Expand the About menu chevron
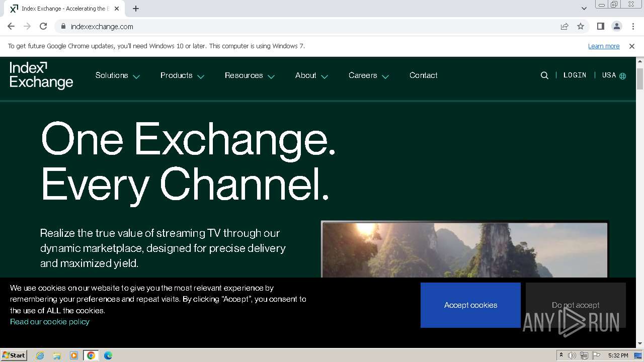The width and height of the screenshot is (644, 362). [325, 77]
